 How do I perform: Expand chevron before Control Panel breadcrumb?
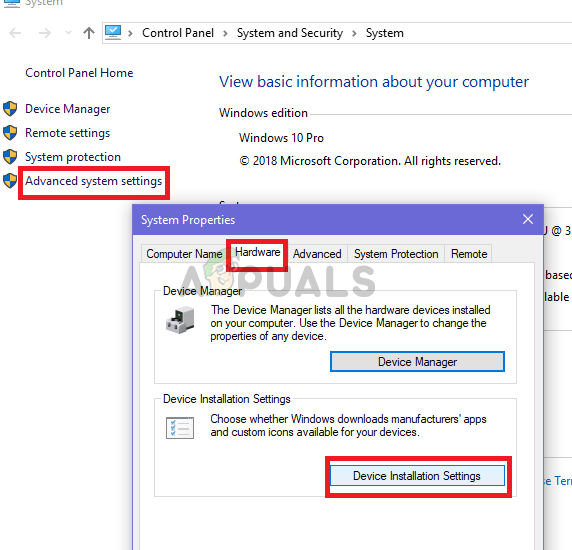click(130, 34)
